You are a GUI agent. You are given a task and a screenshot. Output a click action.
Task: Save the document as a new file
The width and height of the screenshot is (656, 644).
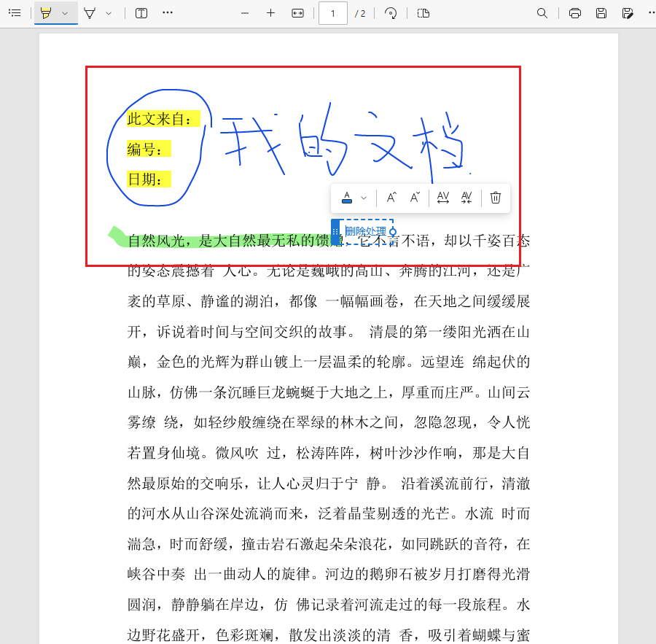(628, 13)
